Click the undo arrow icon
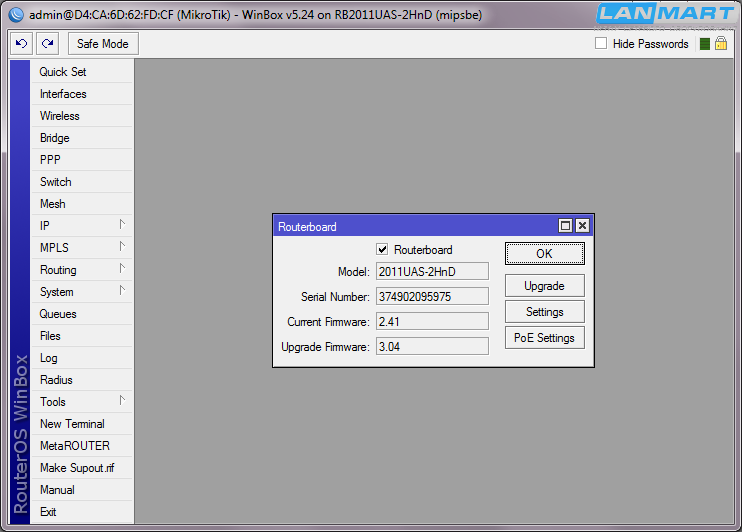This screenshot has width=742, height=532. coord(21,44)
